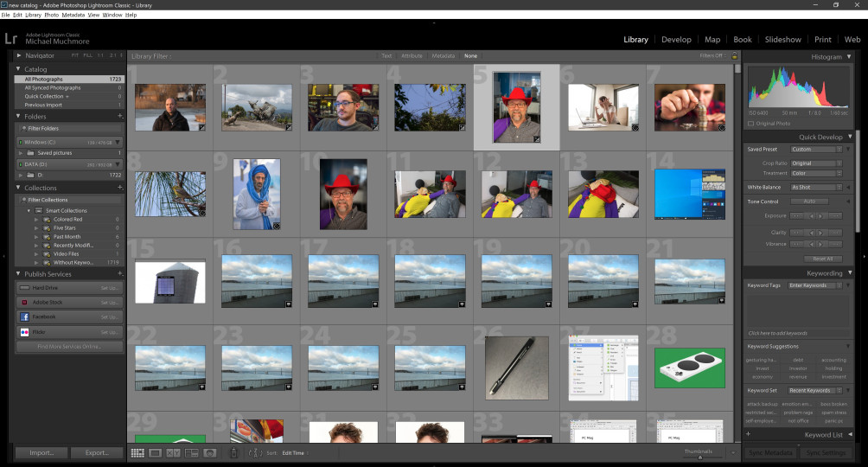Click the Adobe Stock service icon
This screenshot has height=467, width=868.
24,303
